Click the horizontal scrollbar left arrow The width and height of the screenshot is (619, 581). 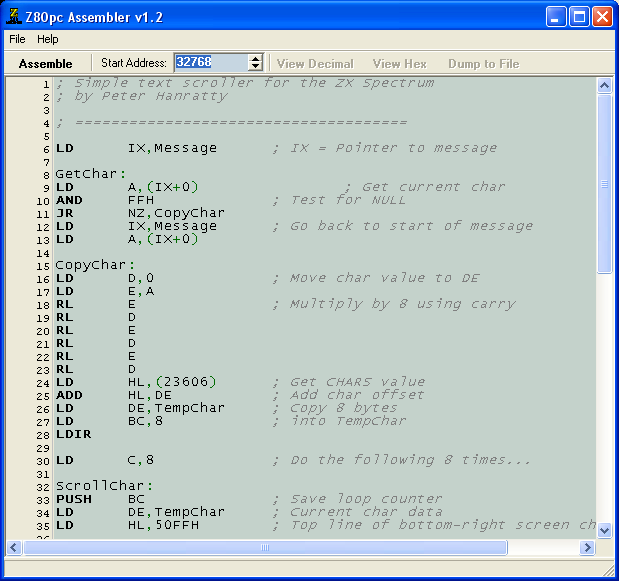coord(15,548)
